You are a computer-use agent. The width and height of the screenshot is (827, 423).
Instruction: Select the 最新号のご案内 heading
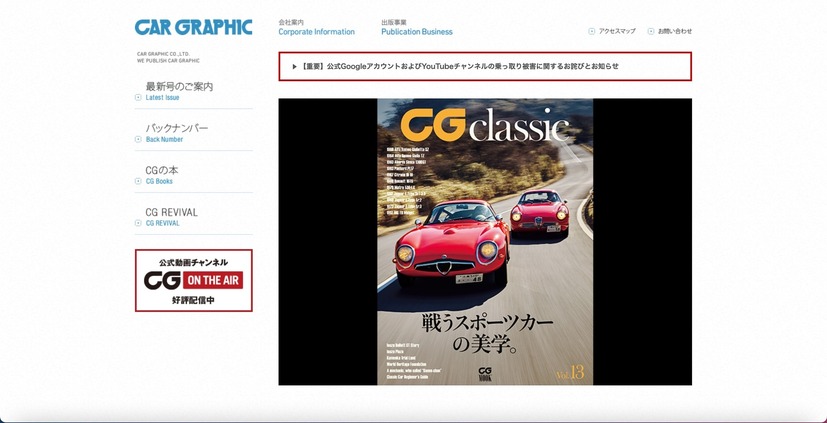tap(179, 86)
